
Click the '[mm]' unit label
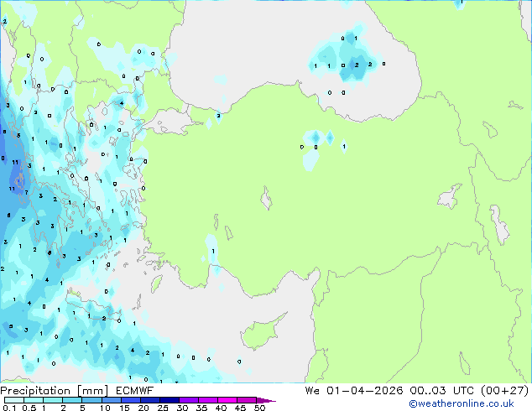(x=92, y=391)
